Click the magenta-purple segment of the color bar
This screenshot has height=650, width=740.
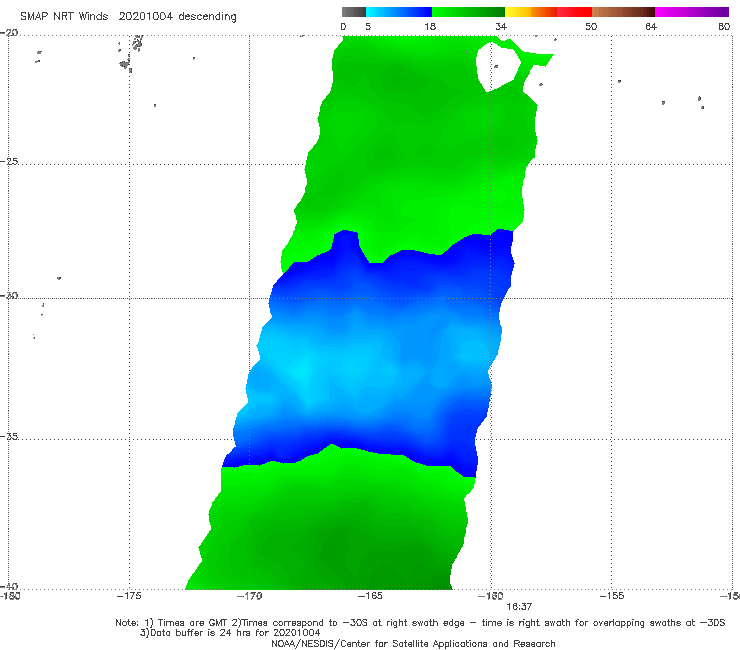[692, 12]
